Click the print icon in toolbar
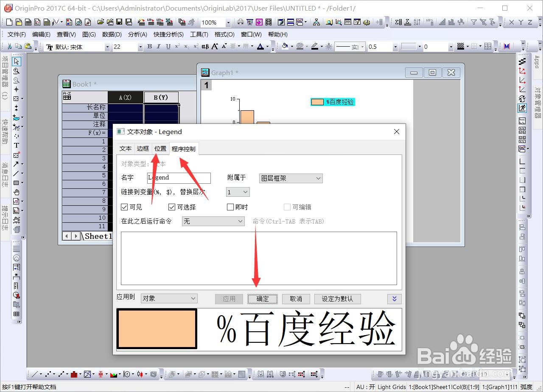Viewport: 543px width, 392px height. 240,22
